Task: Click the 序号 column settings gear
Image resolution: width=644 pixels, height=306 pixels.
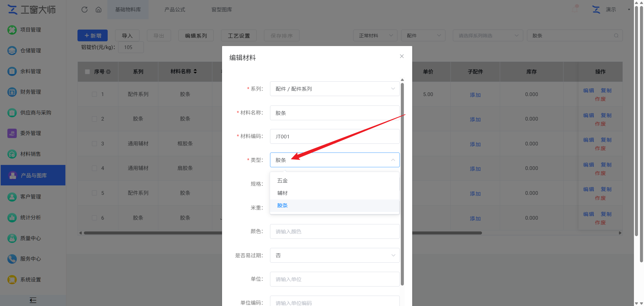Action: 108,72
